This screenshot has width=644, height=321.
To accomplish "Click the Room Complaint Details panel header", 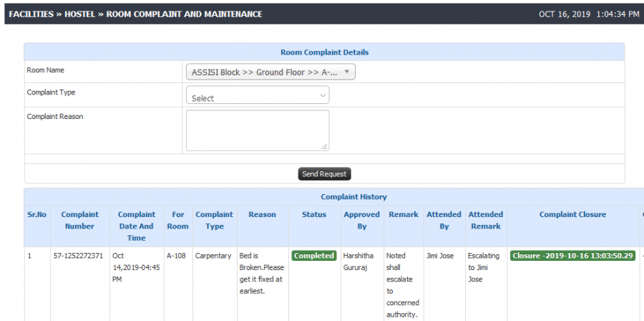I will 324,52.
